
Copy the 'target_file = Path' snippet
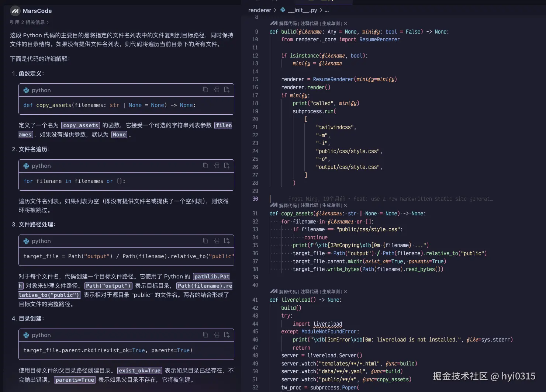pos(205,241)
